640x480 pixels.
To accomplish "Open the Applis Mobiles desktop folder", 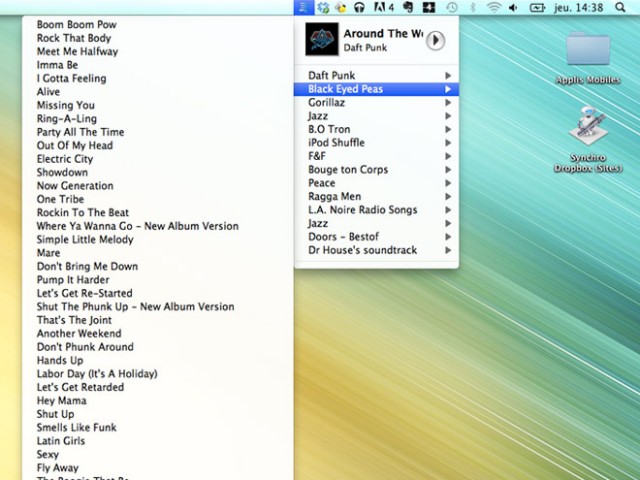I will tap(588, 57).
